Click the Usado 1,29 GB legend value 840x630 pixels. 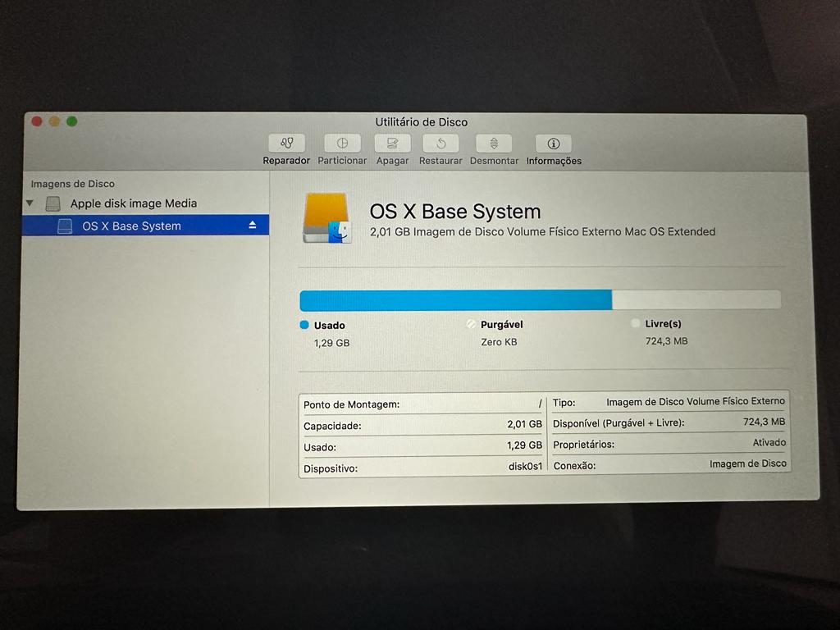tap(331, 343)
